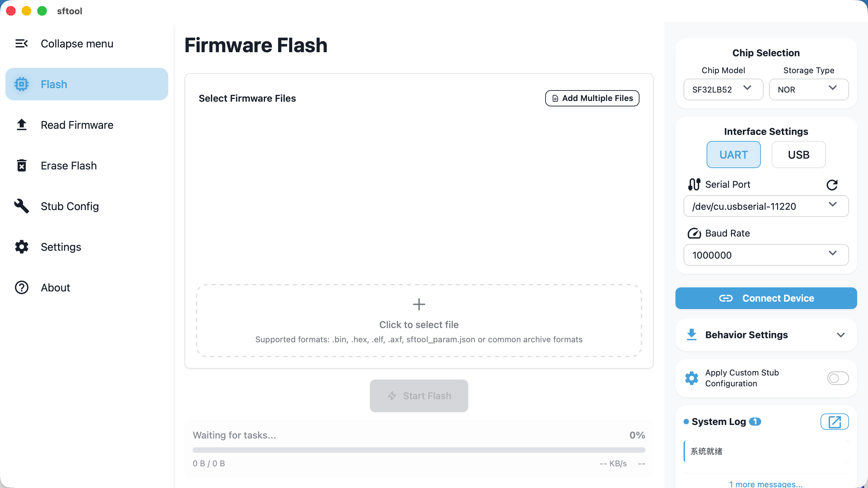The width and height of the screenshot is (868, 488).
Task: Click the About question mark icon
Action: point(21,287)
